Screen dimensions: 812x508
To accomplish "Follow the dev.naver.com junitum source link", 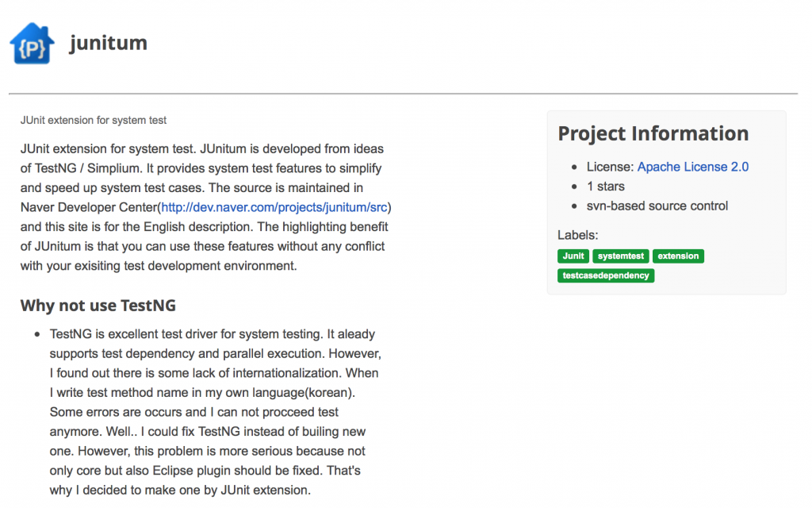I will pos(276,207).
